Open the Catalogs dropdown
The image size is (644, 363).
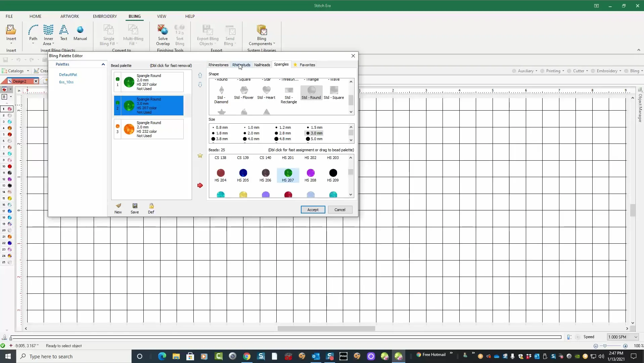(29, 71)
